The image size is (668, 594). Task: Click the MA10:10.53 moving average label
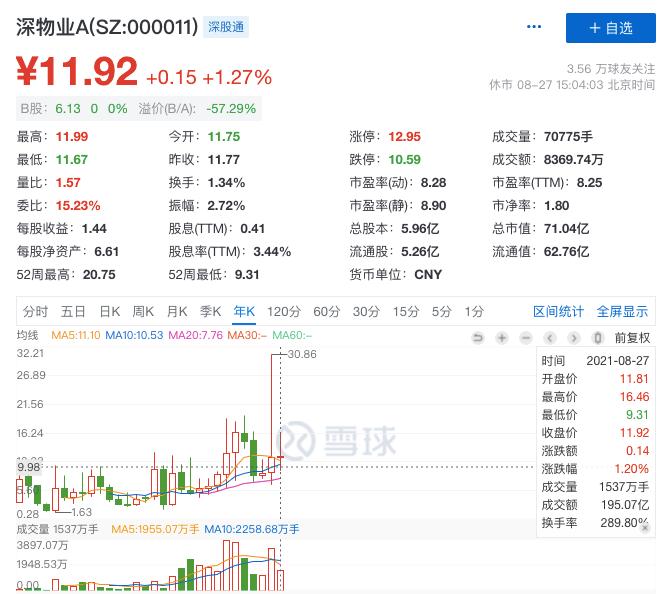[x=134, y=335]
